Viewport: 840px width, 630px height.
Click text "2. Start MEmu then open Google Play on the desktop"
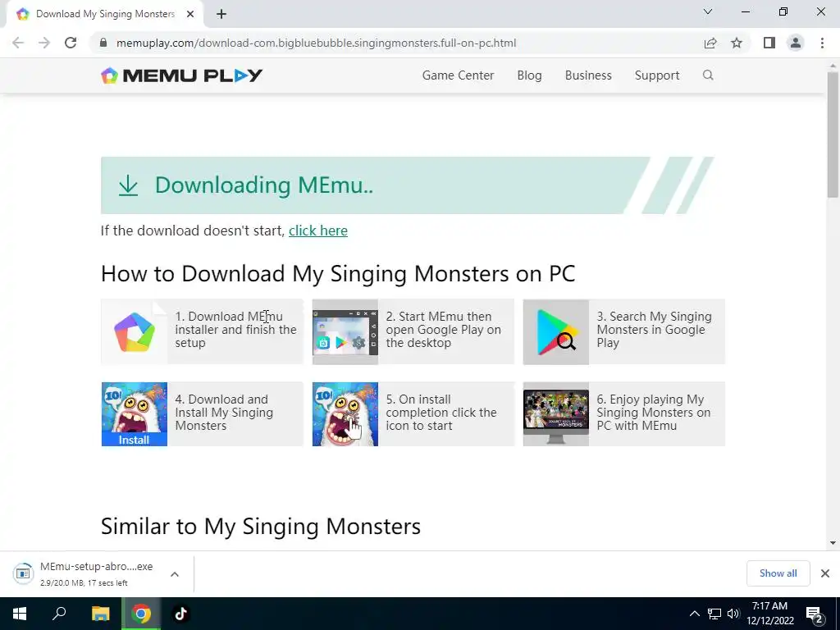point(443,330)
